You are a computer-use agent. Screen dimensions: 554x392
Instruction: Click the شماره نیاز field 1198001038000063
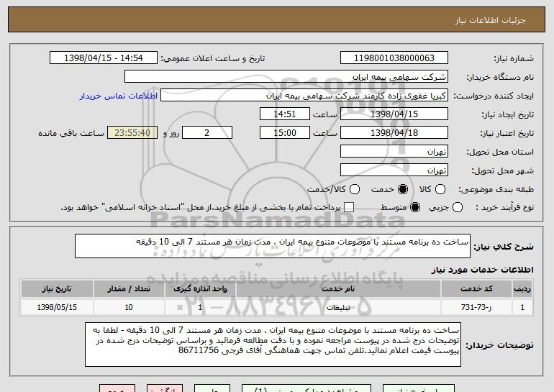point(394,58)
